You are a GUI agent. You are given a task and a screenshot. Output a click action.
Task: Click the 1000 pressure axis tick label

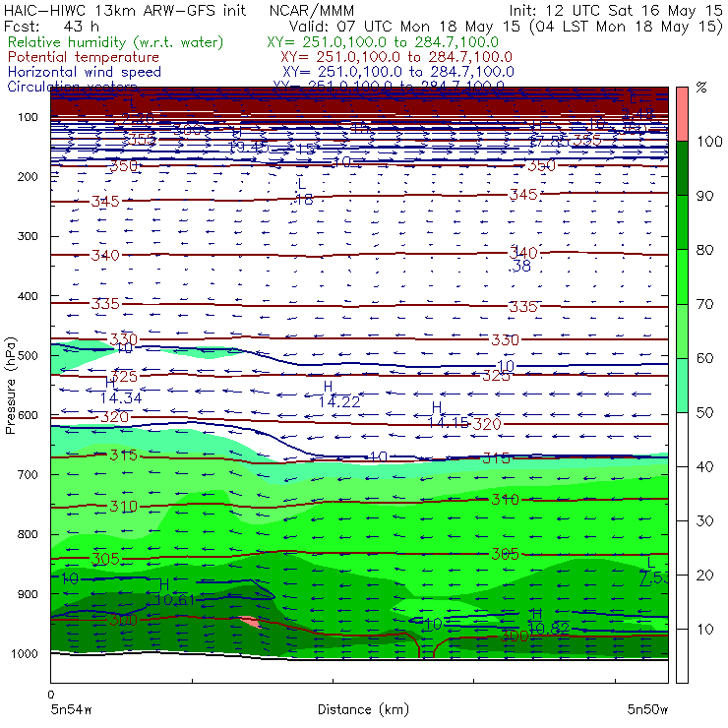(25, 653)
